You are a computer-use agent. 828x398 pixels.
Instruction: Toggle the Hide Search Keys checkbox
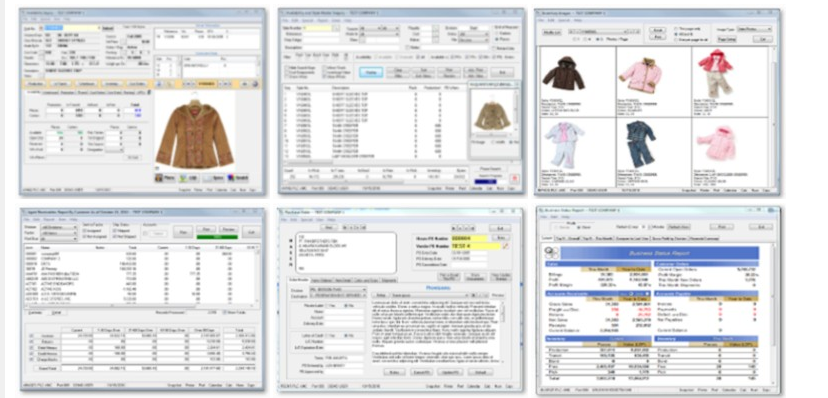[x=286, y=68]
